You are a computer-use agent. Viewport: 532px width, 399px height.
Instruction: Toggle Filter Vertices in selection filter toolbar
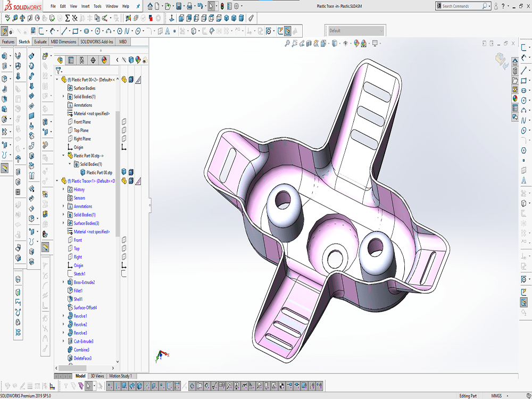(109, 386)
